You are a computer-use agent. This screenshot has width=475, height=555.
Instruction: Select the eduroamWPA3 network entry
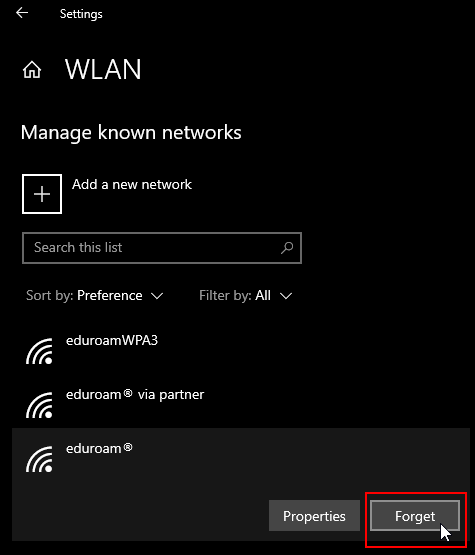coord(241,351)
